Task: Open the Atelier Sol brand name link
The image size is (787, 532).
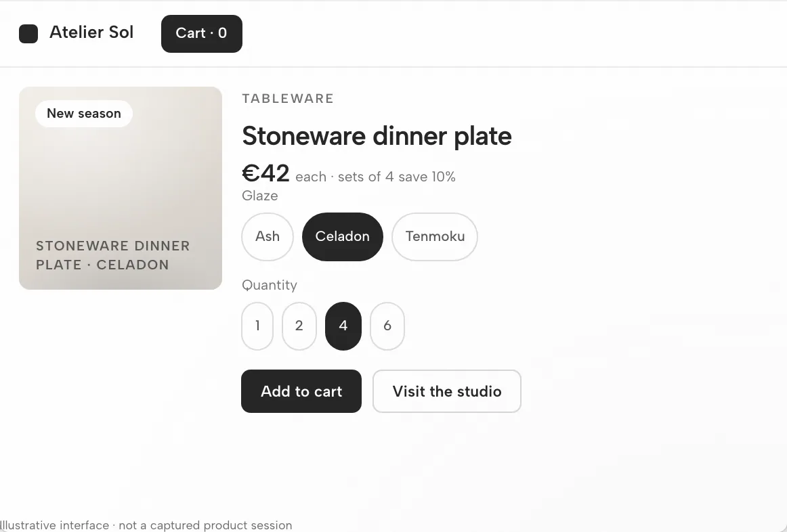Action: pos(91,32)
